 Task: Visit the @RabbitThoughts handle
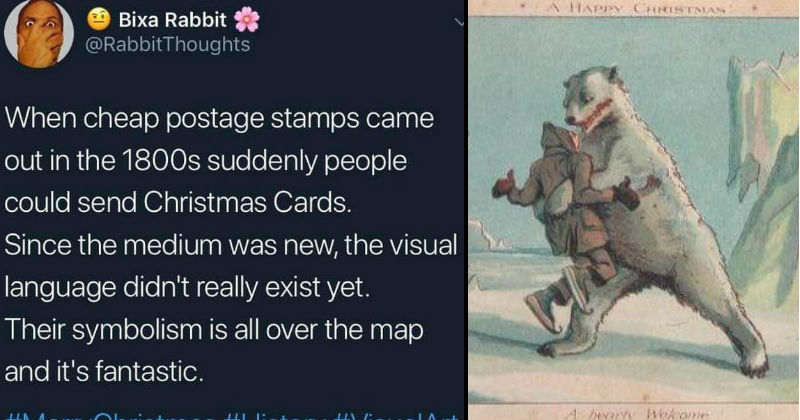coord(167,44)
